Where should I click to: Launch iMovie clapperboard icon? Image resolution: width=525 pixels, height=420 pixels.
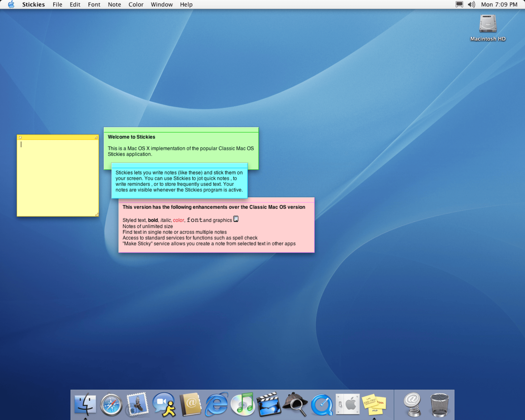point(269,405)
